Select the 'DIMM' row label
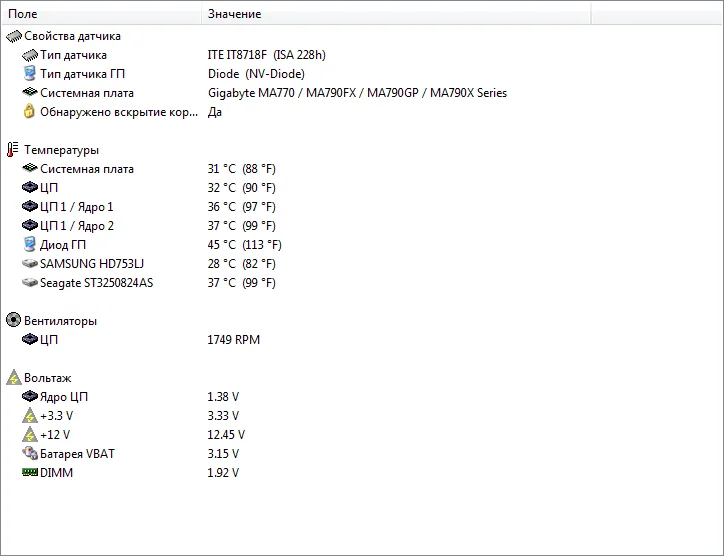Screen dimensions: 724x556 tap(56, 472)
